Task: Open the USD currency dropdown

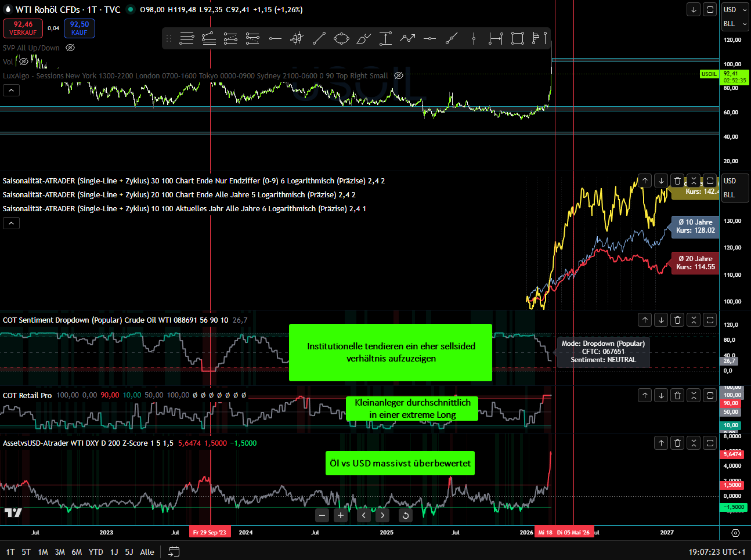Action: coord(735,9)
